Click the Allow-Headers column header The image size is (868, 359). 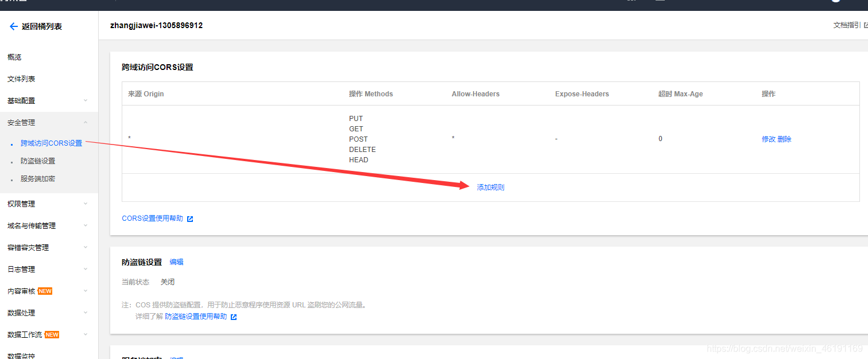[476, 94]
